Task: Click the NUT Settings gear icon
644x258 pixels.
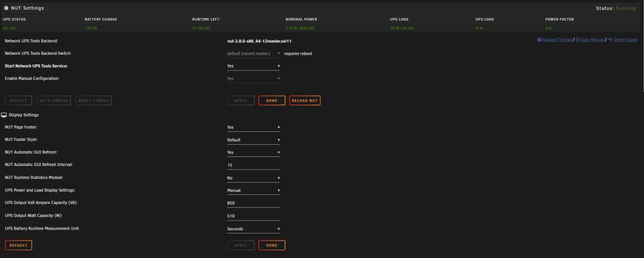Action: [6, 8]
